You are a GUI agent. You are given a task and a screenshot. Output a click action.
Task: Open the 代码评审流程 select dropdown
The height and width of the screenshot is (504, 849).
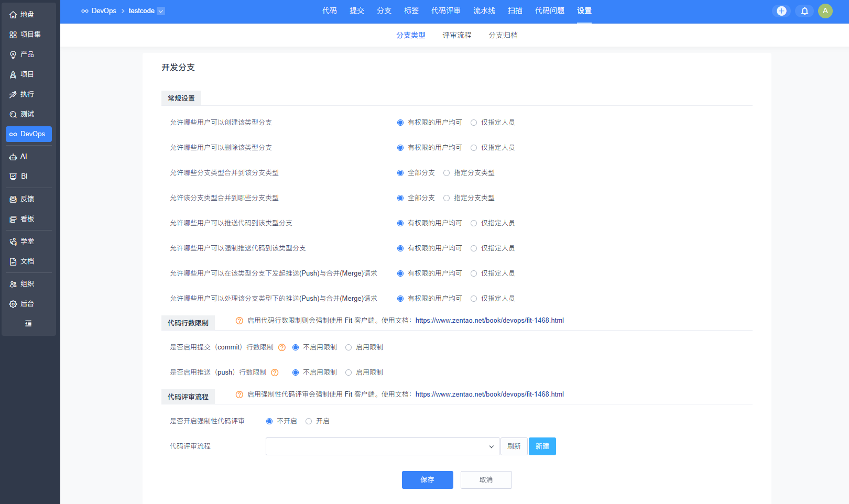click(382, 446)
